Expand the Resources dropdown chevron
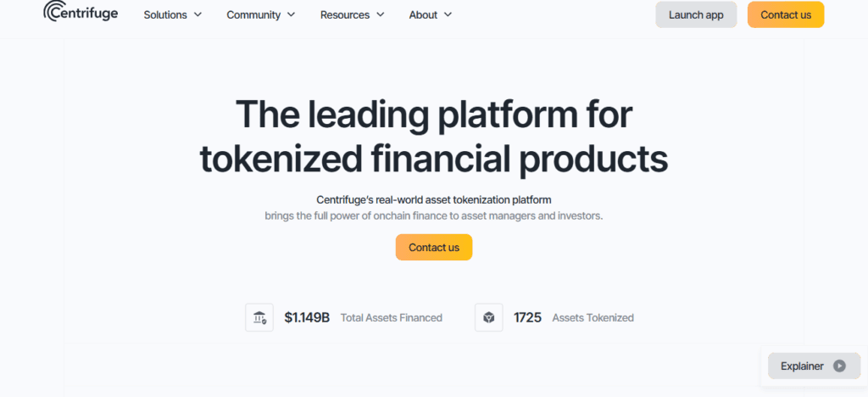This screenshot has height=397, width=868. click(x=381, y=14)
